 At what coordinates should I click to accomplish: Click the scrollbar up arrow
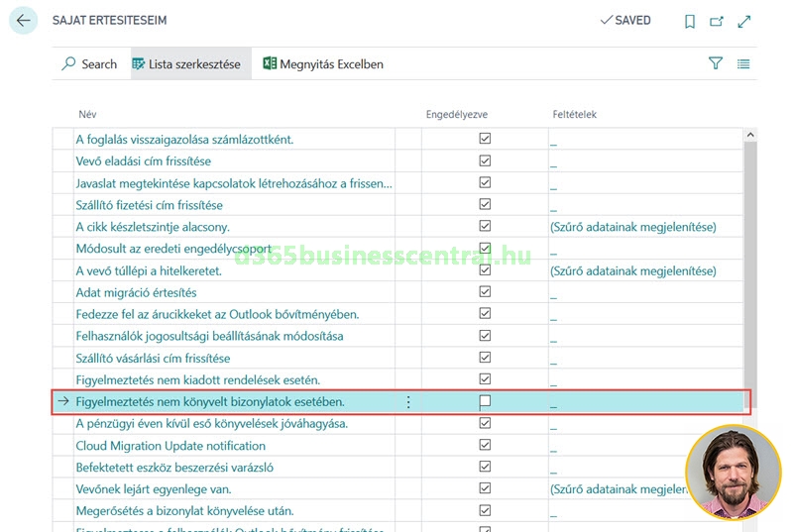(x=750, y=135)
